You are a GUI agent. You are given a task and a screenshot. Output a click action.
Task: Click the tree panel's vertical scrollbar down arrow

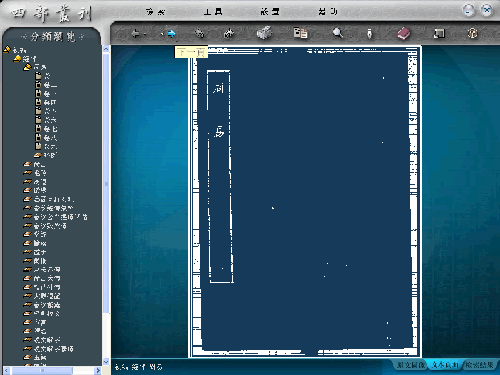click(x=106, y=362)
